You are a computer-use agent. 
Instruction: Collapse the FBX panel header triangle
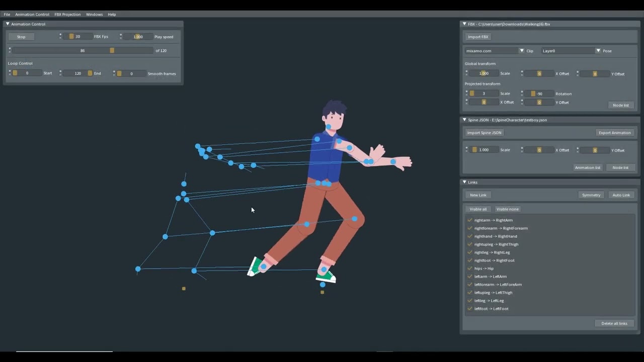[x=464, y=24]
